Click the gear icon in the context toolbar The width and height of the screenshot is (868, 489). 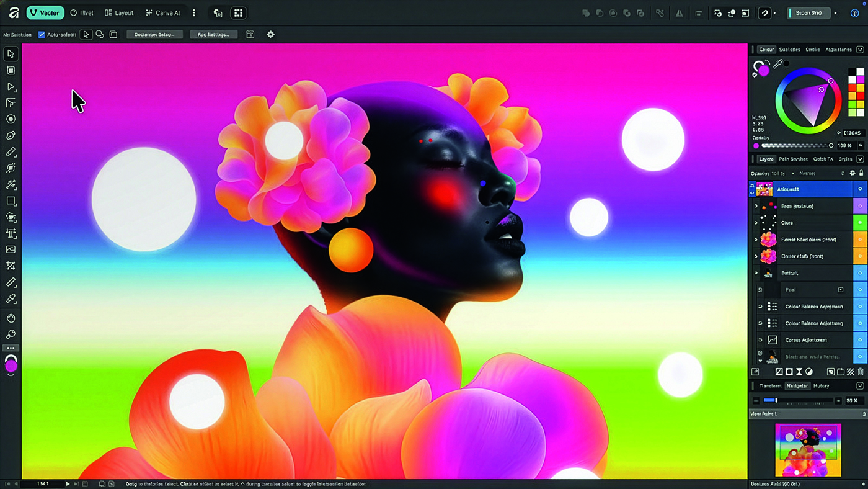[x=270, y=35]
